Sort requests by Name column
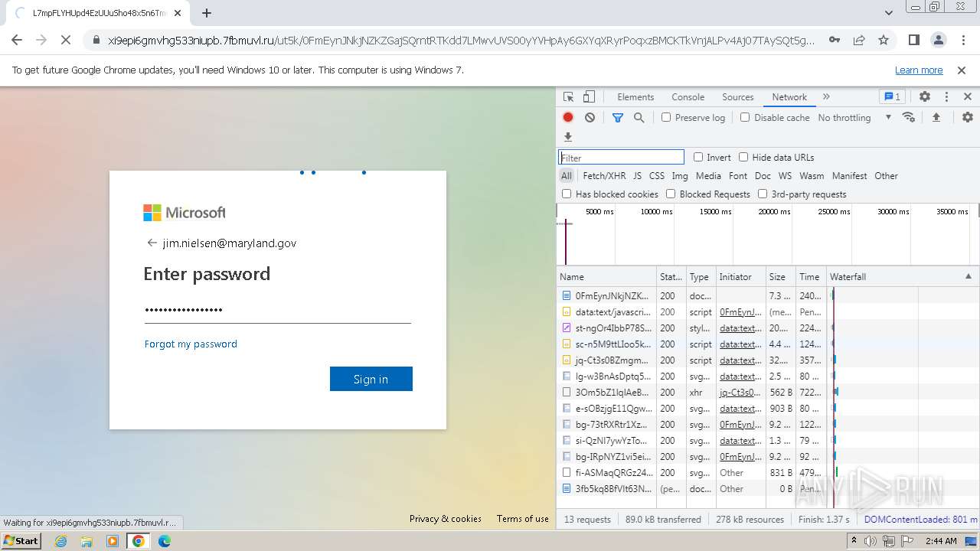Screen dimensions: 980x551 pyautogui.click(x=607, y=277)
